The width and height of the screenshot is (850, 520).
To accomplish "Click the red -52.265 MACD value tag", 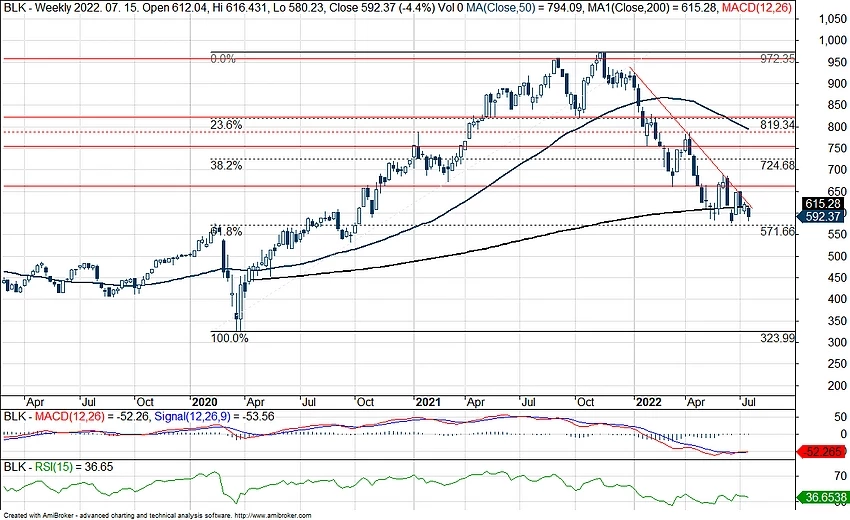I will coord(822,452).
